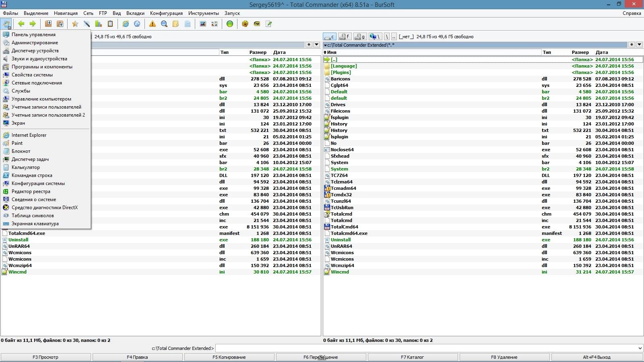
Task: Open favorites asterisk button in right panel
Action: (632, 45)
